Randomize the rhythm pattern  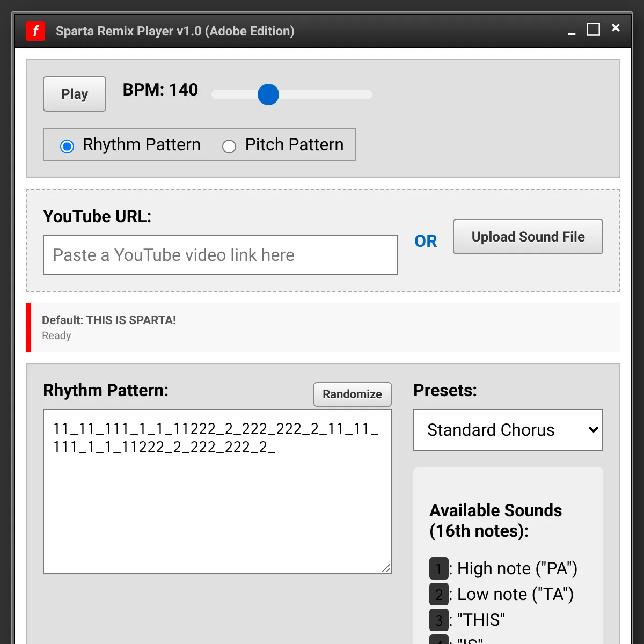pyautogui.click(x=352, y=394)
